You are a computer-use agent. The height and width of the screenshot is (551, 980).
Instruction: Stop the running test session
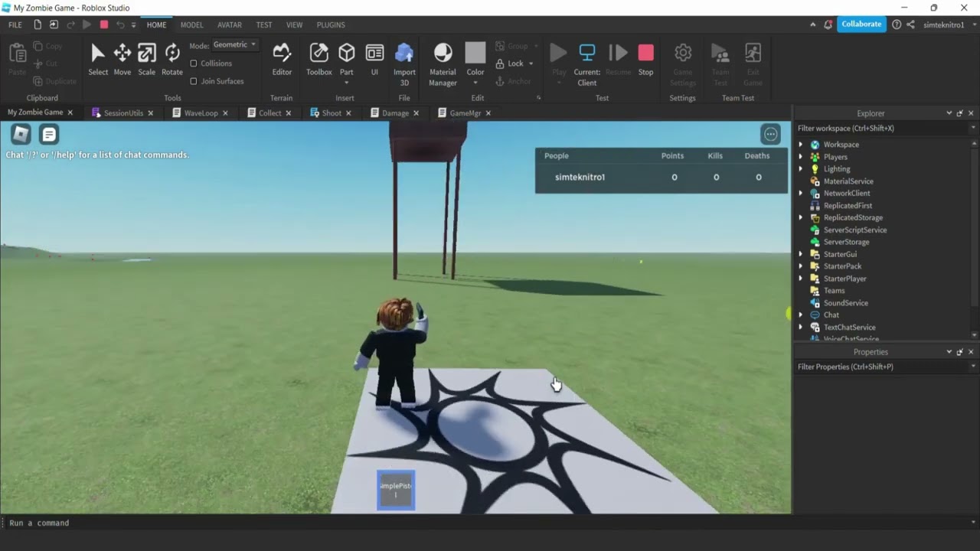[646, 60]
